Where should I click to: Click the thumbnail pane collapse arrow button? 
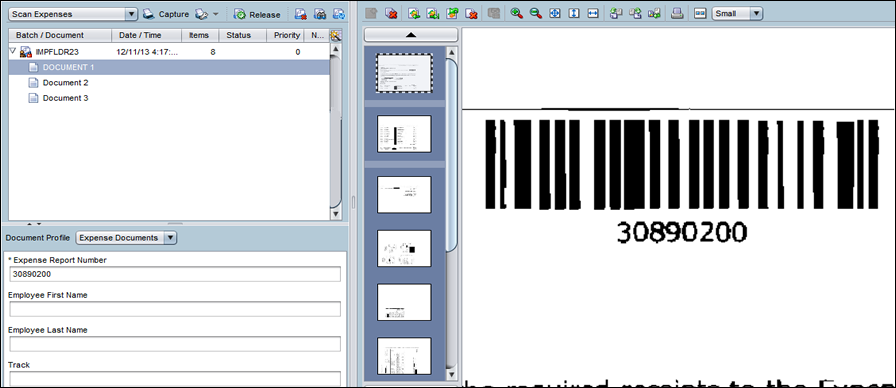[x=411, y=35]
